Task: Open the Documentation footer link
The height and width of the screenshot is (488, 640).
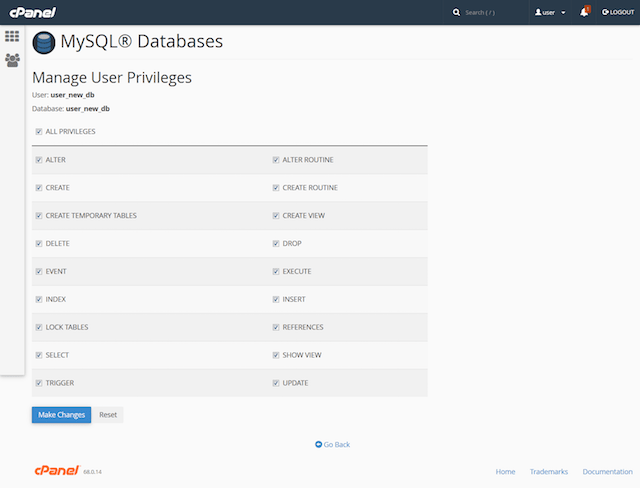Action: pos(607,471)
